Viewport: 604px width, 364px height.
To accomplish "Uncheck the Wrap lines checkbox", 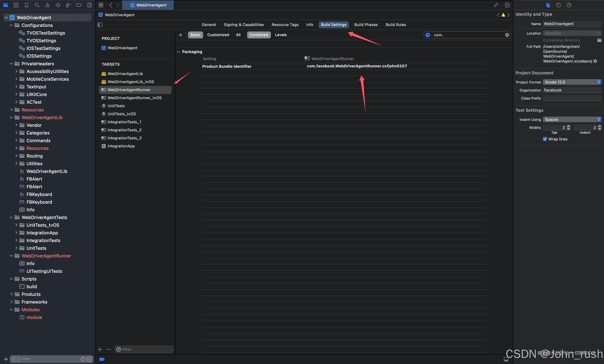I will (x=545, y=139).
